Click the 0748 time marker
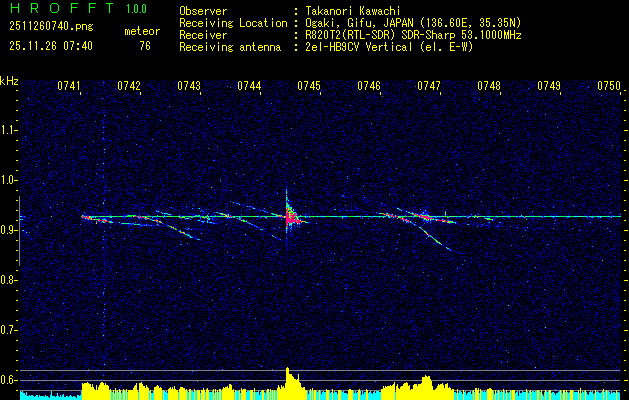 489,86
